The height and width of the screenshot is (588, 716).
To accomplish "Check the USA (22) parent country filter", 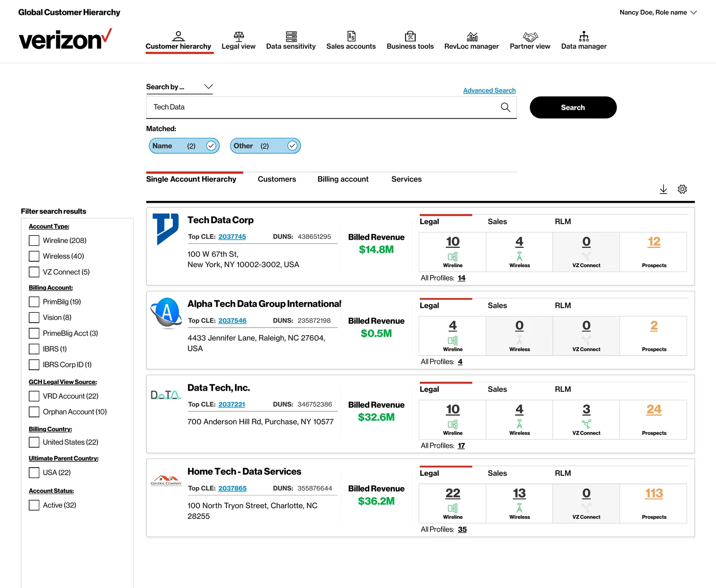I will click(x=34, y=473).
